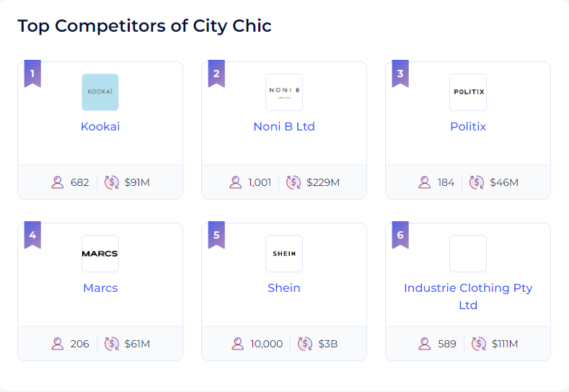The height and width of the screenshot is (392, 569).
Task: Click the Marcs logo thumbnail
Action: (x=100, y=254)
